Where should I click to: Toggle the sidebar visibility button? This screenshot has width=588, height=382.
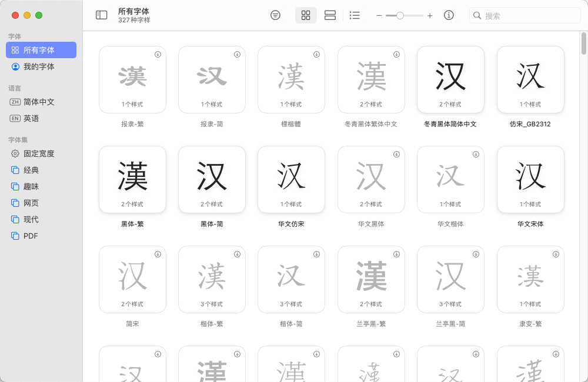102,15
